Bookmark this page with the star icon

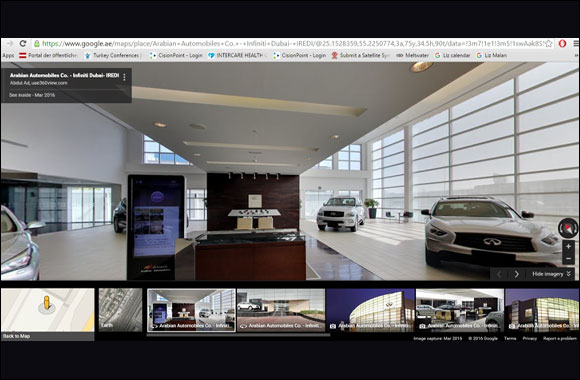coord(549,43)
